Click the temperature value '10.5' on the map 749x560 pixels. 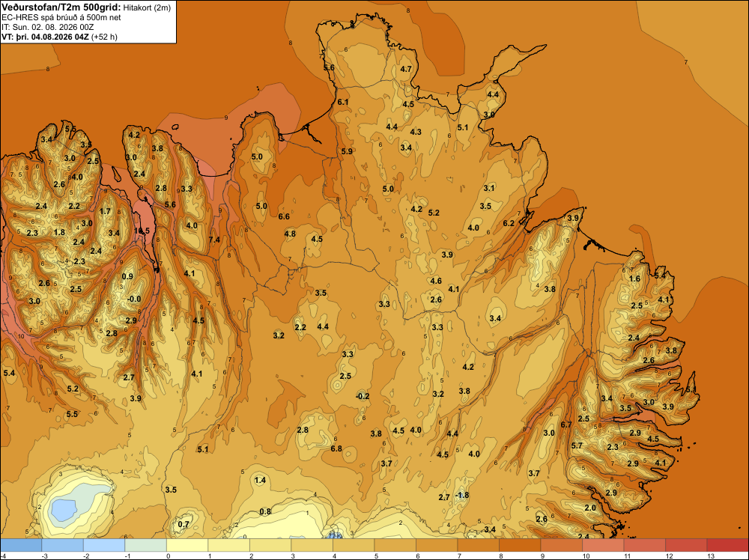pos(142,231)
